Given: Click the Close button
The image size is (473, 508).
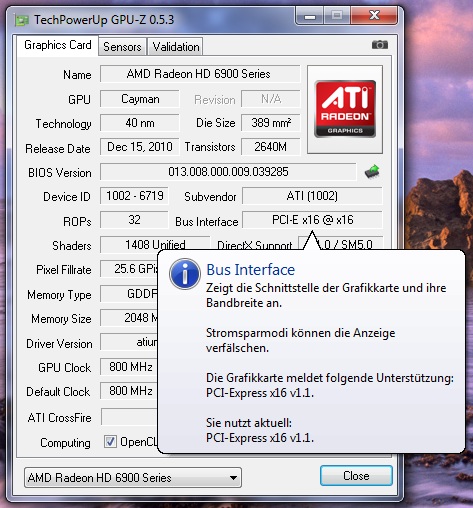Looking at the screenshot, I should click(x=356, y=476).
